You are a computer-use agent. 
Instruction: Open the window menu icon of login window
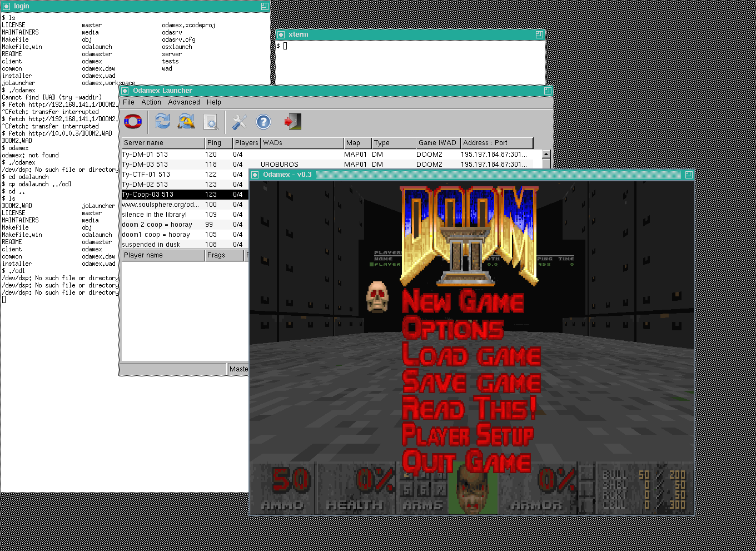[6, 6]
